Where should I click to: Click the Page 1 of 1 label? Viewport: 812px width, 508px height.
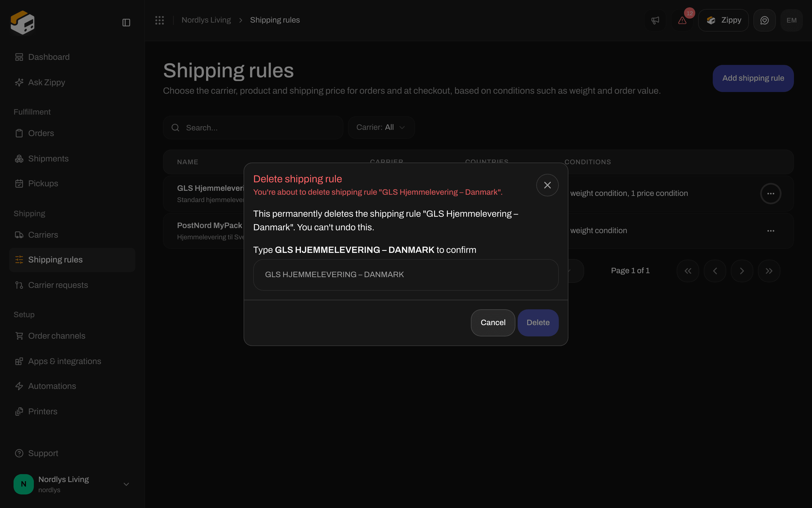[x=630, y=271]
